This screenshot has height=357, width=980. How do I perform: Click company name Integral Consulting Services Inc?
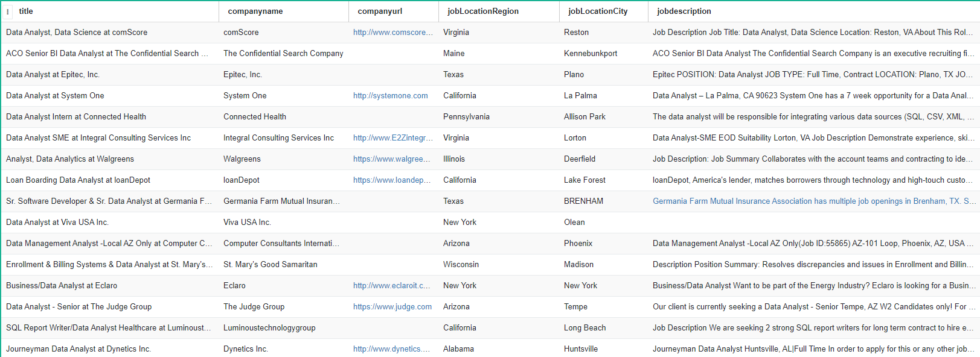[x=278, y=138]
